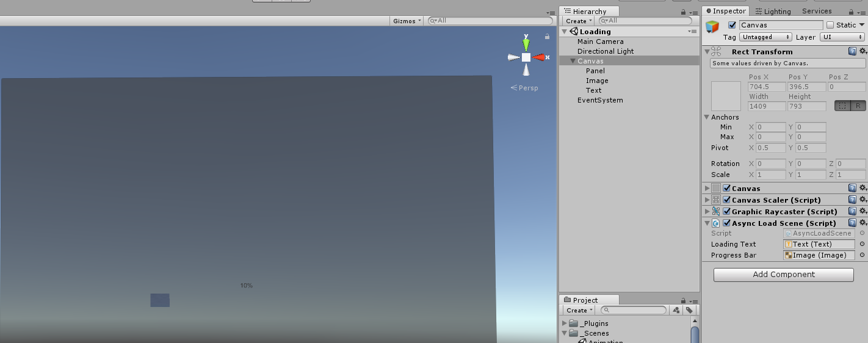Image resolution: width=868 pixels, height=343 pixels.
Task: Click the center cube of scene gizmo
Action: (x=526, y=57)
